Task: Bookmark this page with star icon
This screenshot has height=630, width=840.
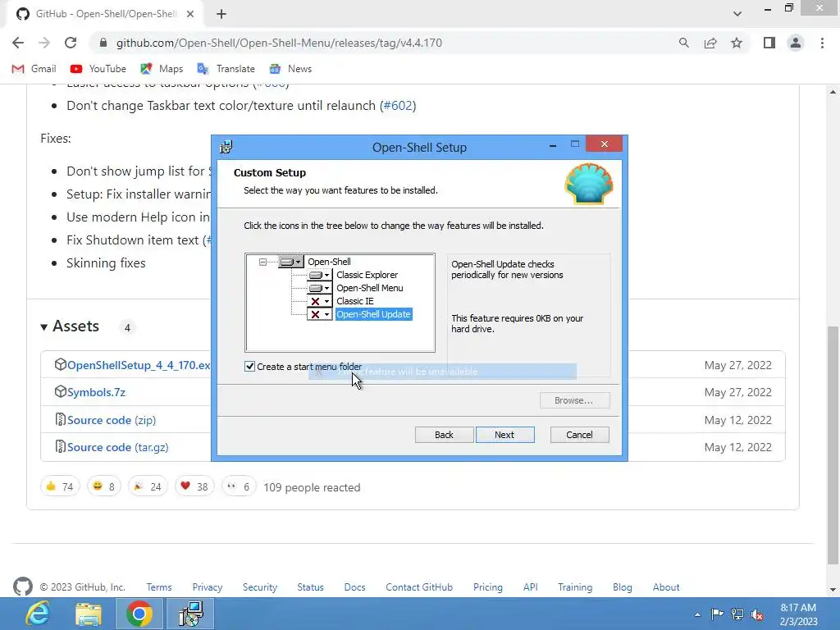Action: click(737, 43)
